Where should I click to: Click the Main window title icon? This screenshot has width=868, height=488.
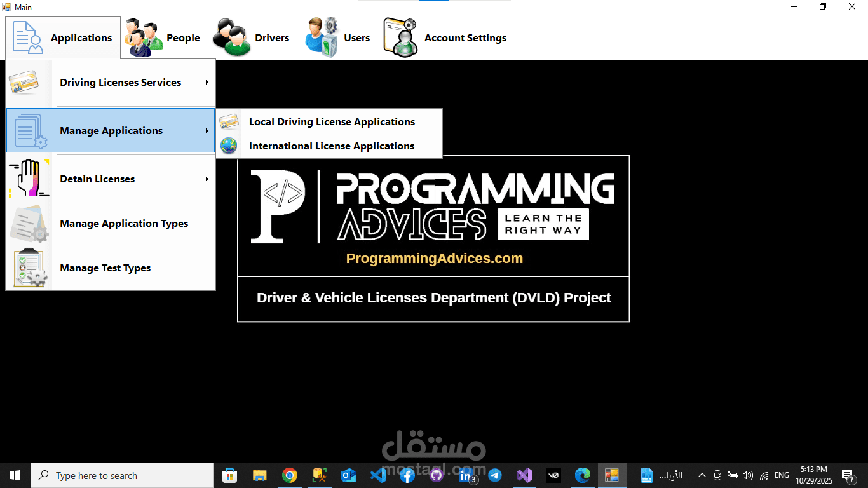click(7, 7)
